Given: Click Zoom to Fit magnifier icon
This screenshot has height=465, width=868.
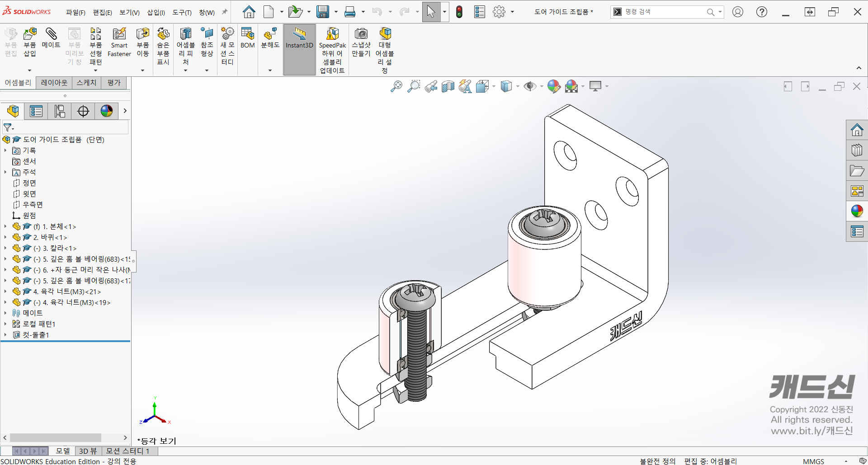Looking at the screenshot, I should 396,86.
